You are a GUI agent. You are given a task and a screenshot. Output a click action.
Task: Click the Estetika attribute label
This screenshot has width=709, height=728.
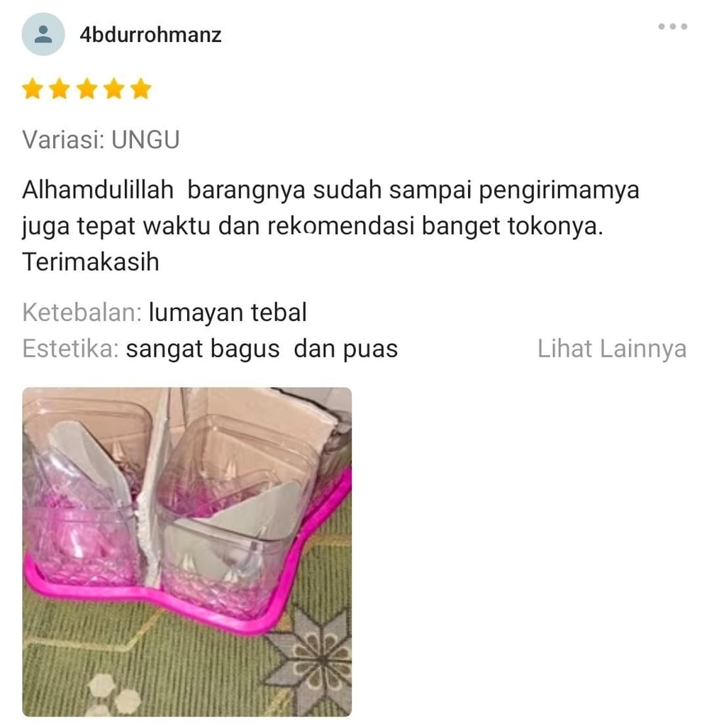point(71,349)
